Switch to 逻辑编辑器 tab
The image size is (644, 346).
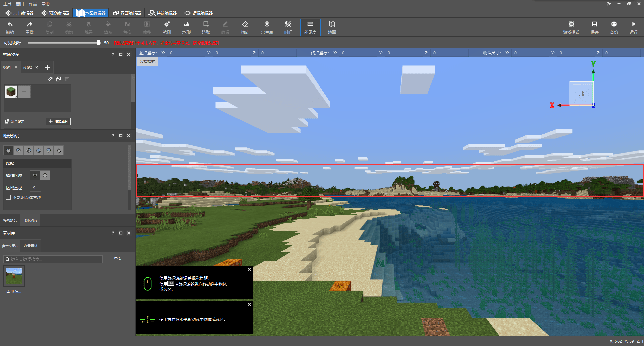(199, 13)
